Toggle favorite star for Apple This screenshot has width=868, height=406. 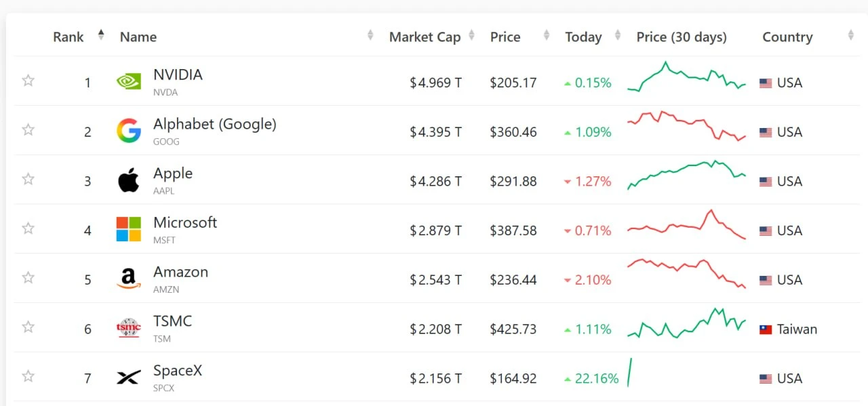[x=28, y=179]
